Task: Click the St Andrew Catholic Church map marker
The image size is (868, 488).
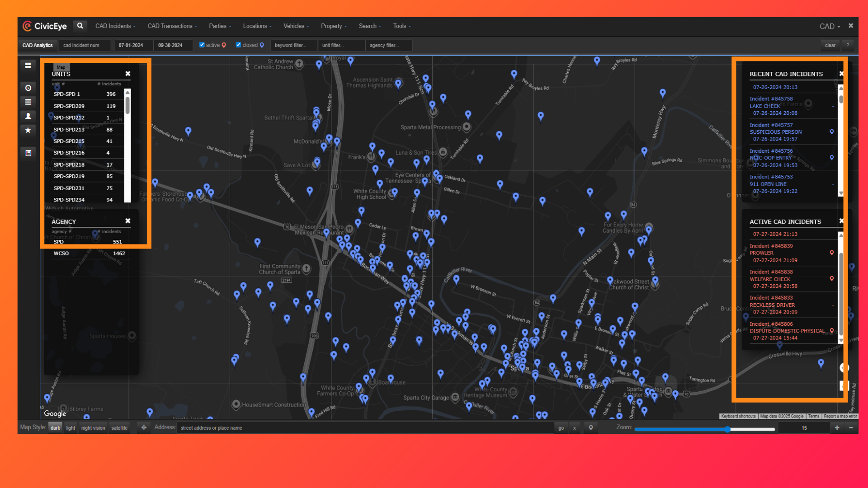Action: click(299, 64)
